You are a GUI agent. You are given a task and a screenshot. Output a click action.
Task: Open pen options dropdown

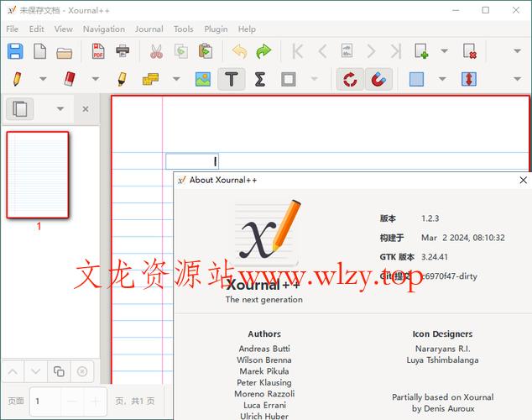[43, 79]
